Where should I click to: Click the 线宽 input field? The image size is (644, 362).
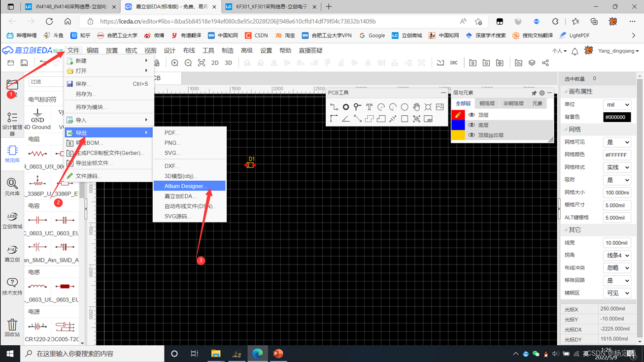tap(617, 243)
